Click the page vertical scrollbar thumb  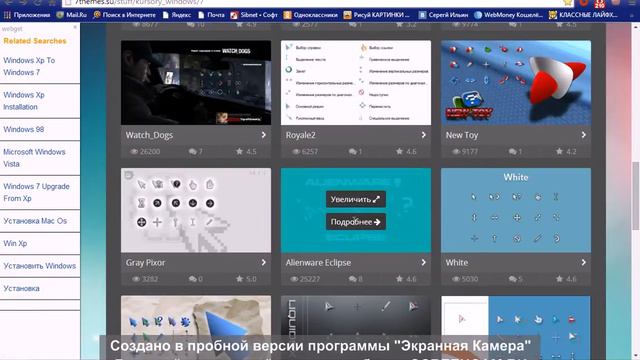click(x=636, y=196)
